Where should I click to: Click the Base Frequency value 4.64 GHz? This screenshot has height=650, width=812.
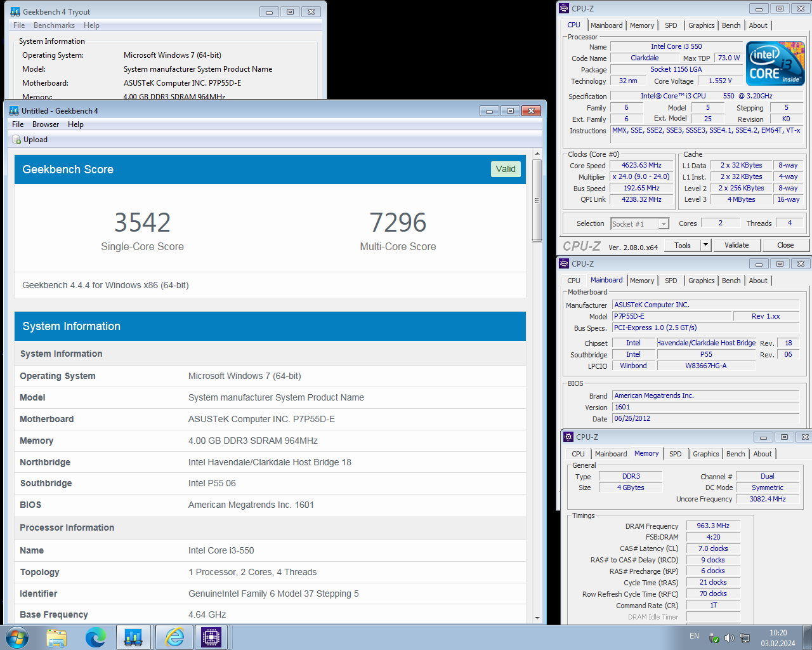coord(207,614)
